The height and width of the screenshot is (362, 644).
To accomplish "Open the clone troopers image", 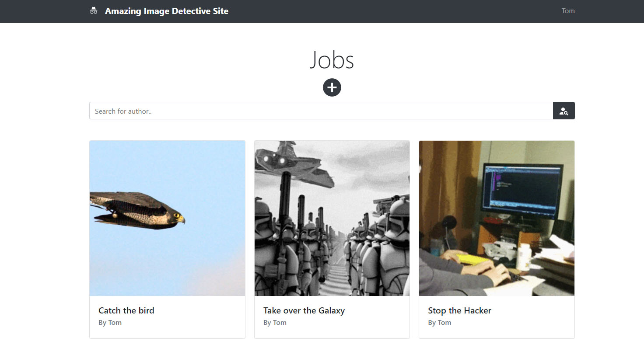I will [x=332, y=218].
